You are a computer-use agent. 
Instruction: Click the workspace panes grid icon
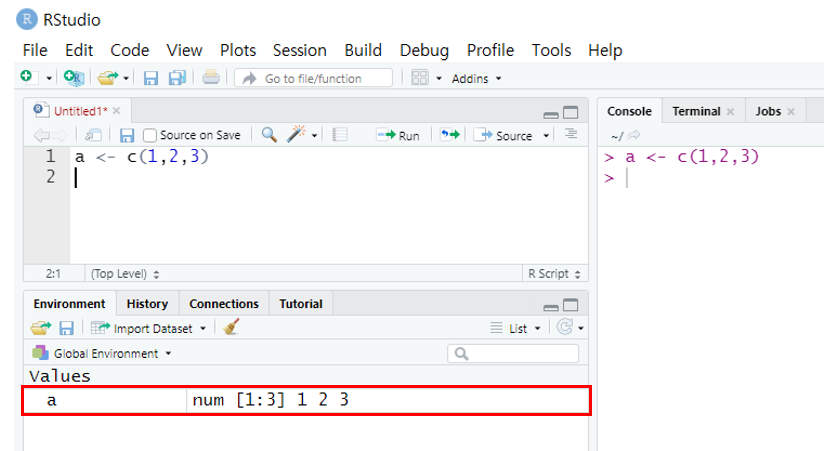pyautogui.click(x=420, y=78)
